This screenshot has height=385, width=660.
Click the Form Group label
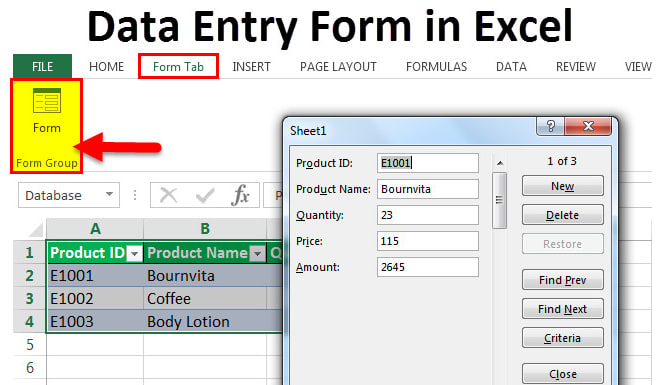(x=47, y=163)
